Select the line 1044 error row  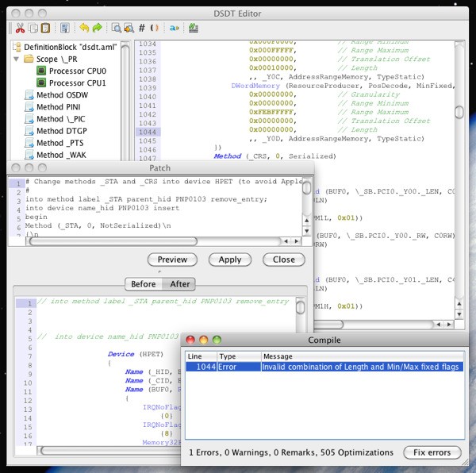(x=324, y=367)
